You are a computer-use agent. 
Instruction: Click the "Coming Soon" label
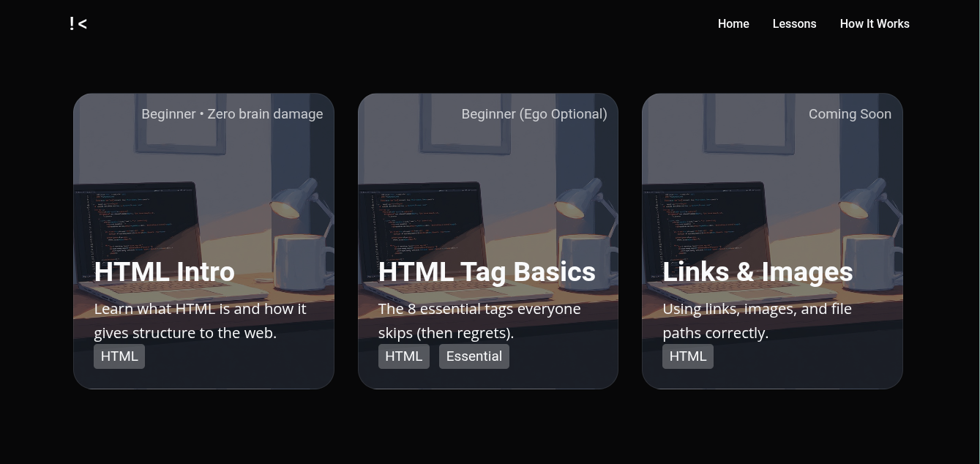pos(849,114)
